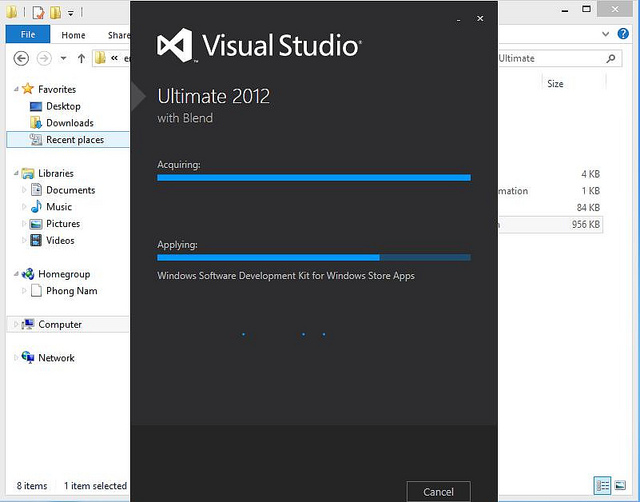Image resolution: width=640 pixels, height=502 pixels.
Task: Click the Homegroup globe icon
Action: click(28, 274)
